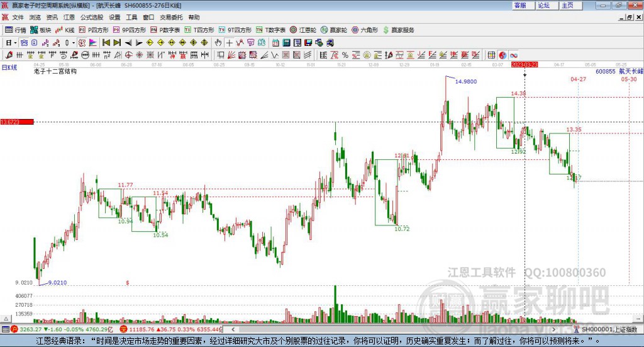
Task: Open the P数字表 tool
Action: (x=165, y=30)
